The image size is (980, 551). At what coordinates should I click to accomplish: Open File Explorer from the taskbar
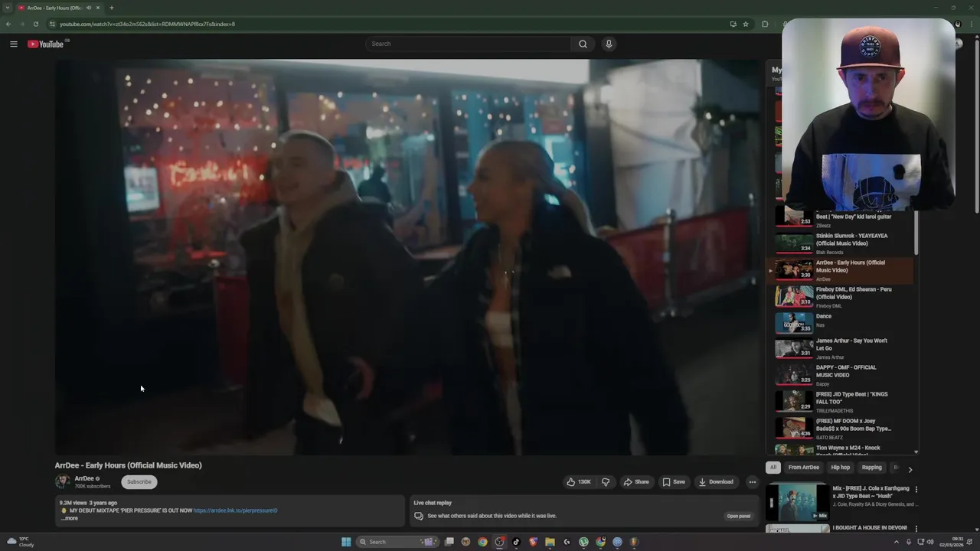[550, 542]
